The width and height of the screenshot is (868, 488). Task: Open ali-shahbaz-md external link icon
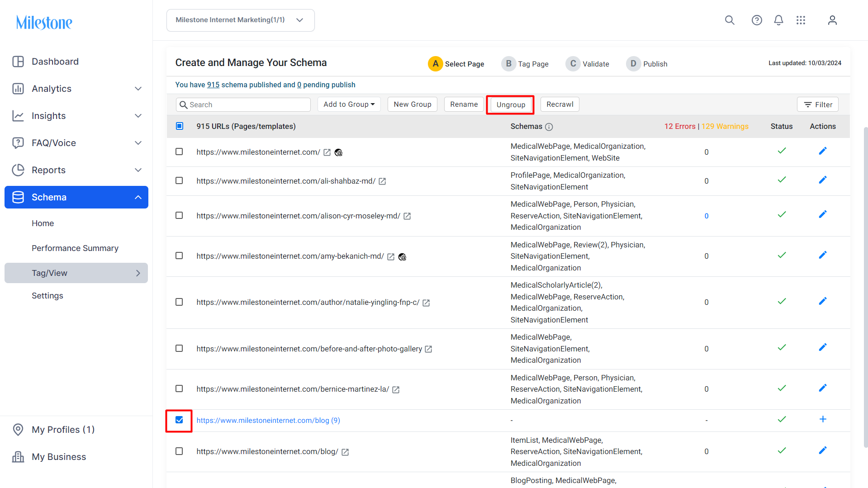point(382,181)
